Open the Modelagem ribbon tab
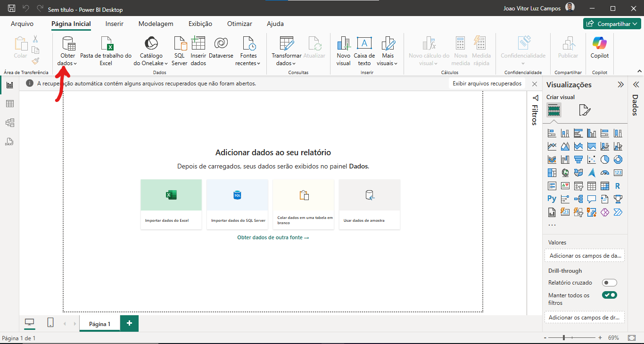 tap(156, 24)
